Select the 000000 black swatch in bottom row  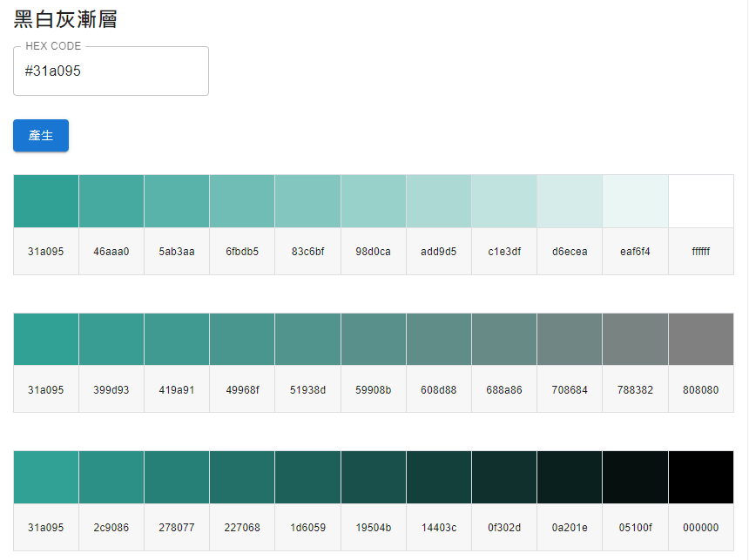point(700,476)
